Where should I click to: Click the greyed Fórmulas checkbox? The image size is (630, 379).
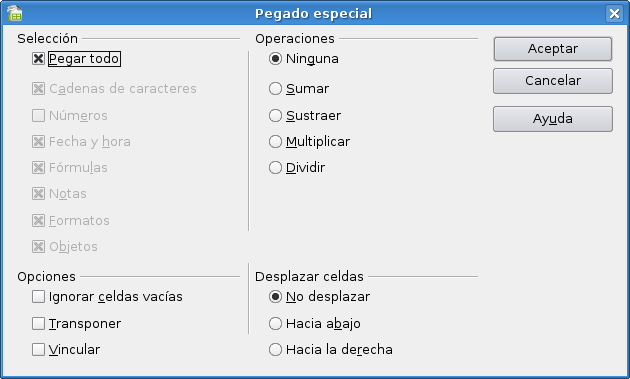(38, 168)
